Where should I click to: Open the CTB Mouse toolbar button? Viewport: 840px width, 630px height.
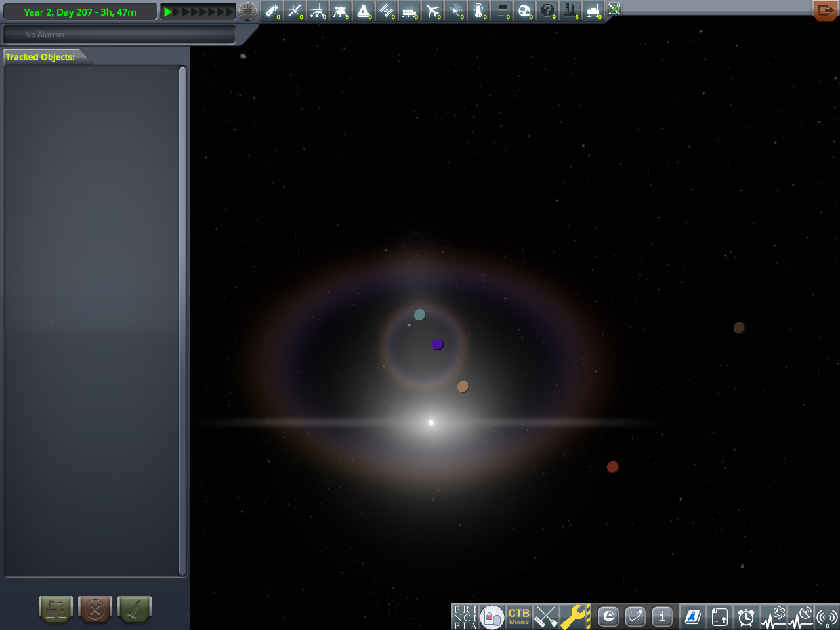pyautogui.click(x=518, y=617)
